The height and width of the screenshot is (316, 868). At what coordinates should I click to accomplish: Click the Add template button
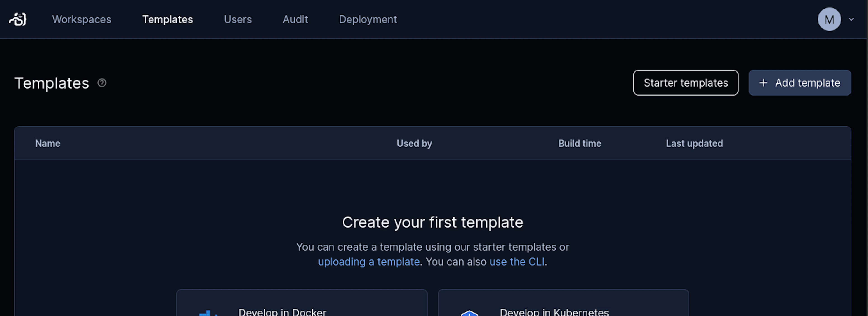point(800,83)
